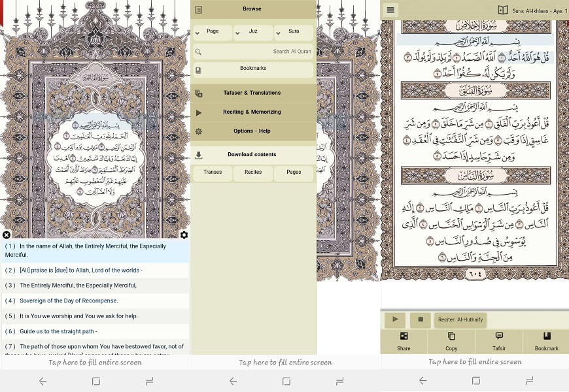Select verse 4 'Sovereign of the Day of Recompense'
The height and width of the screenshot is (392, 569).
pyautogui.click(x=95, y=301)
